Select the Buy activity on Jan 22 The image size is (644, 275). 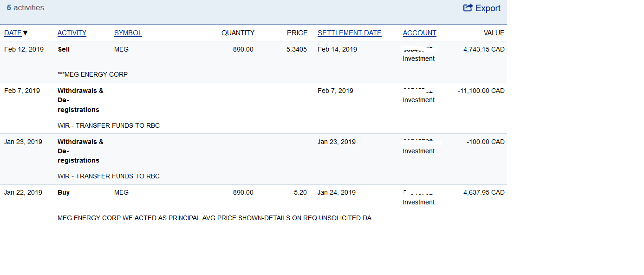pos(64,192)
